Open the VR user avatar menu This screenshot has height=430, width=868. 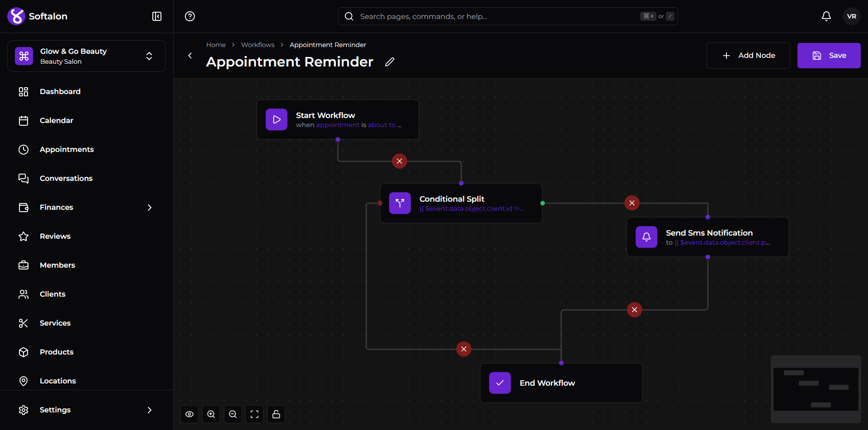coord(852,16)
